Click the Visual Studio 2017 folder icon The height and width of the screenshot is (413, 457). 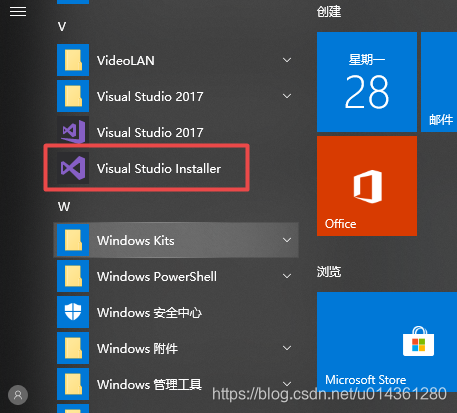tap(73, 96)
